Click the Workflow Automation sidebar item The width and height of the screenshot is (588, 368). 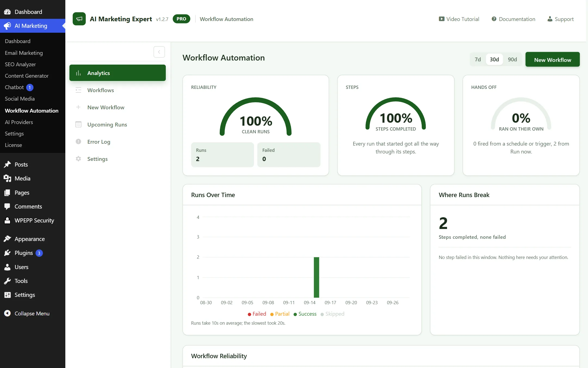click(x=32, y=110)
